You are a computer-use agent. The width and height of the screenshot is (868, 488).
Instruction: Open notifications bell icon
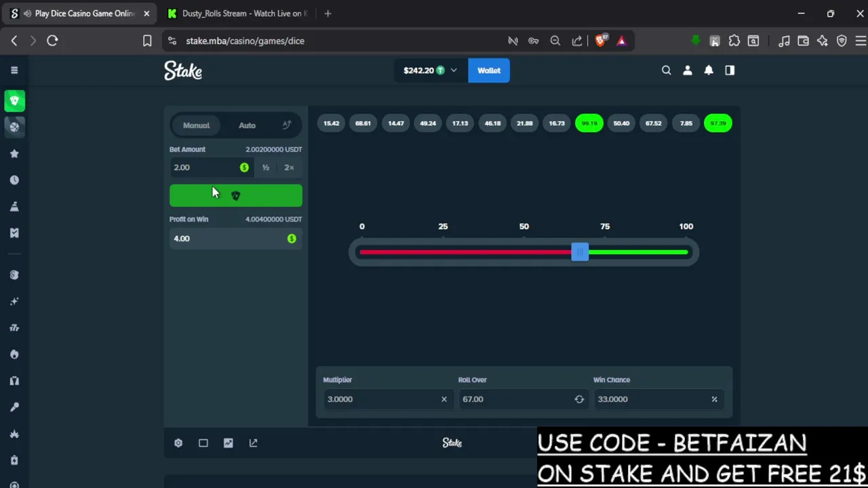(709, 70)
